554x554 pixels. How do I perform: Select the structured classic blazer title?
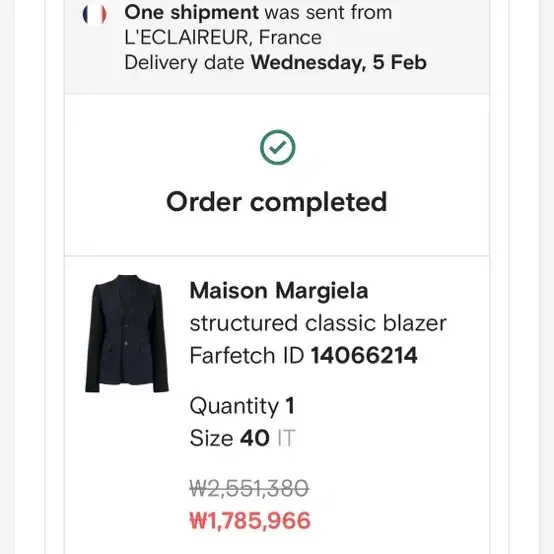tap(318, 323)
